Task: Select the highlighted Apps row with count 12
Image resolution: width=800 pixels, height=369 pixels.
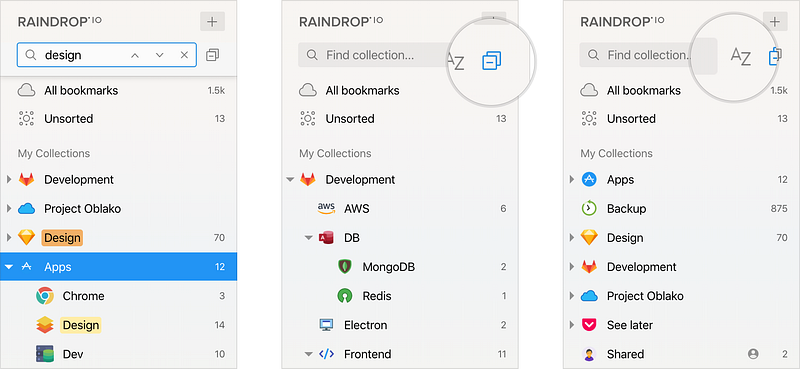Action: [x=118, y=266]
